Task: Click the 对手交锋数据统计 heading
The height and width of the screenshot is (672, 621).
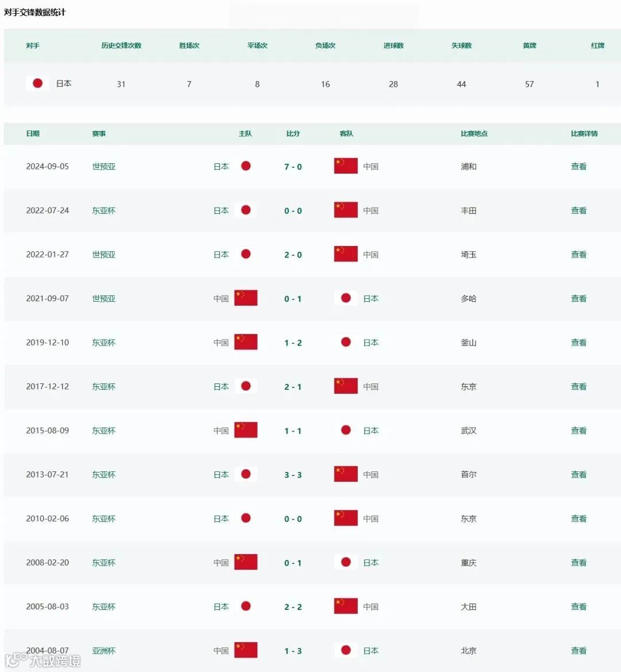Action: click(x=34, y=13)
